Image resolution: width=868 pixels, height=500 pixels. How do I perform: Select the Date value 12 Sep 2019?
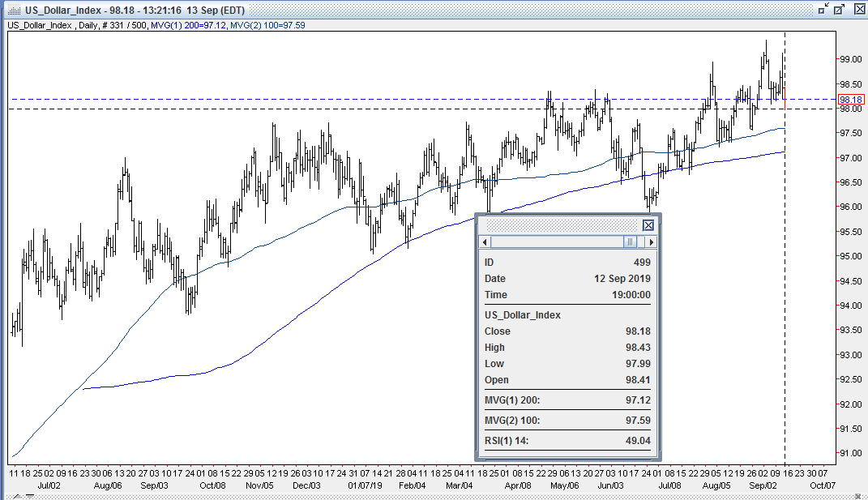622,279
